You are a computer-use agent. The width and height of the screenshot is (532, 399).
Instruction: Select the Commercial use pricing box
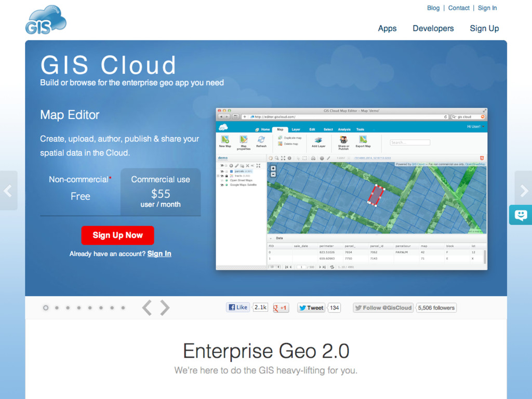[x=161, y=192]
